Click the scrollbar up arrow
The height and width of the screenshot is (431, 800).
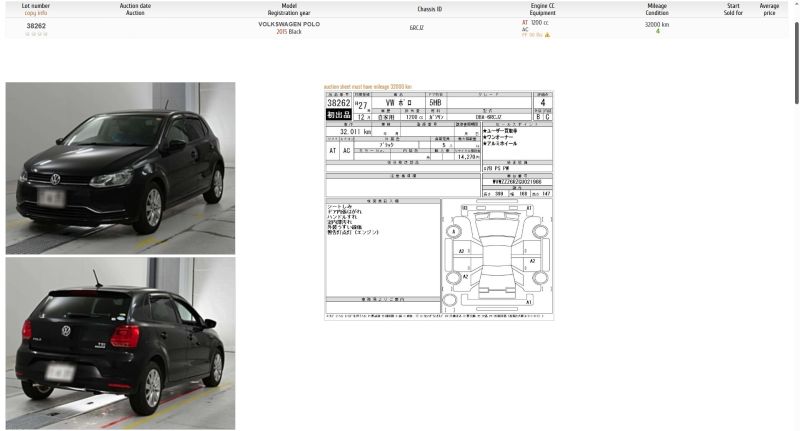(796, 3)
